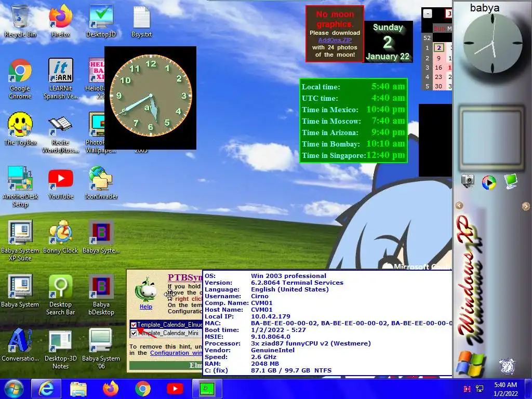Collapse calendar with the minus button
The image size is (532, 399).
(428, 14)
